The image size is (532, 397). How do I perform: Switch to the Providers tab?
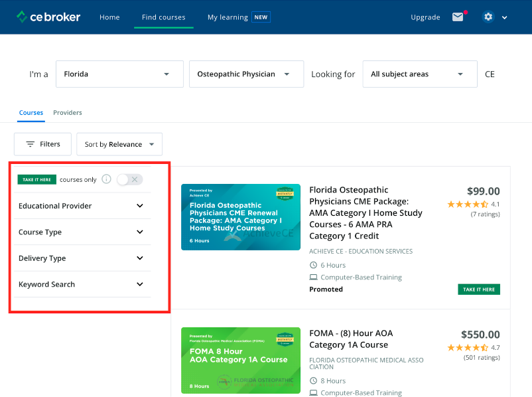click(x=68, y=113)
